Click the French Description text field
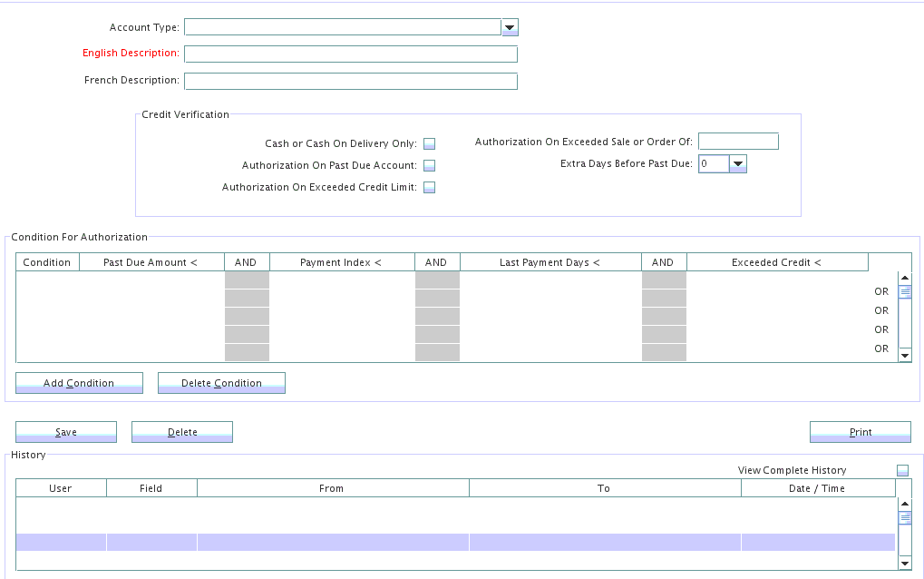Viewport: 924px width, 579px height. pyautogui.click(x=350, y=82)
